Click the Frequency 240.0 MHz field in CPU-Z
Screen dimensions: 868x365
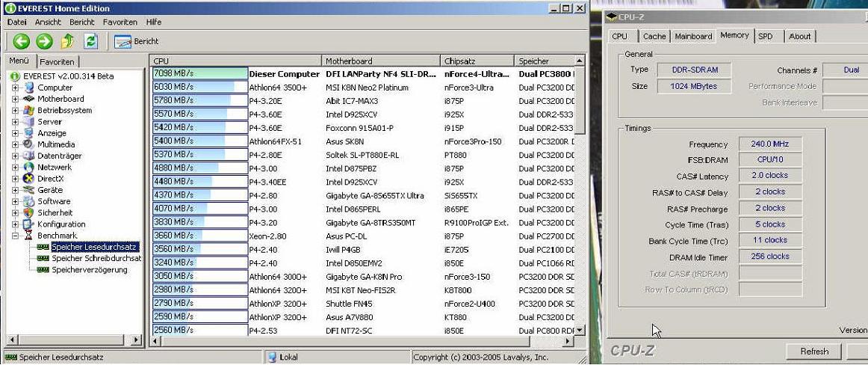[769, 144]
